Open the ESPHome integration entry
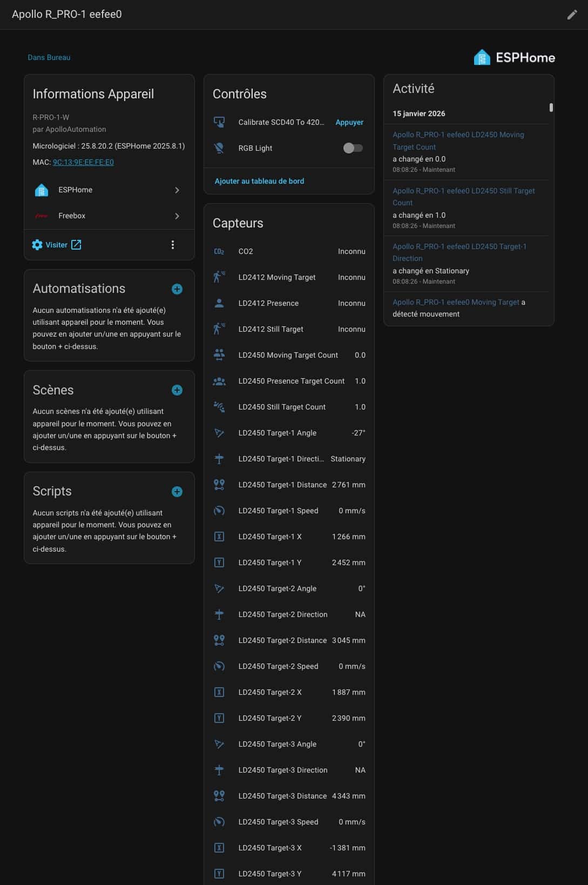 tap(108, 190)
